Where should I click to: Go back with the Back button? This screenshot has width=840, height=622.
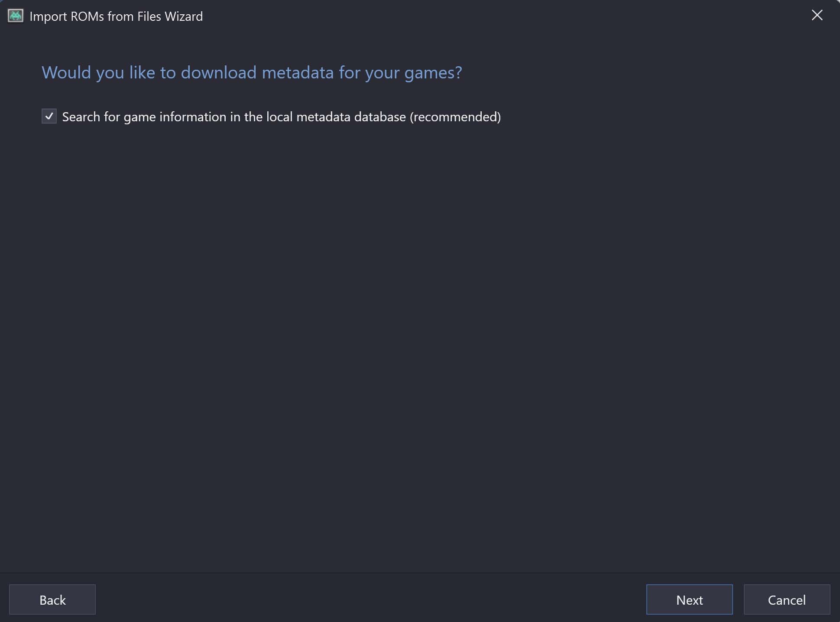tap(52, 599)
